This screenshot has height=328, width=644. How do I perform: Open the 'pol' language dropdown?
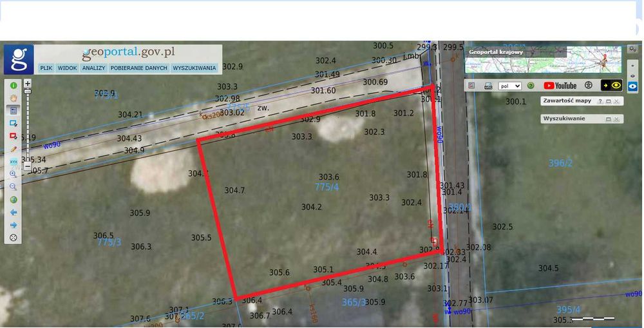(x=509, y=86)
